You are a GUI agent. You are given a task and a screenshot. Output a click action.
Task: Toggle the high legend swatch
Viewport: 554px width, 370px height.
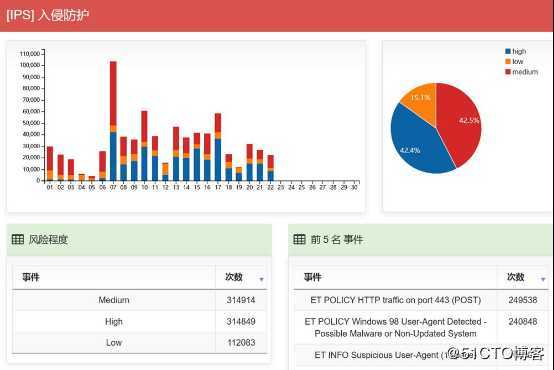(508, 51)
